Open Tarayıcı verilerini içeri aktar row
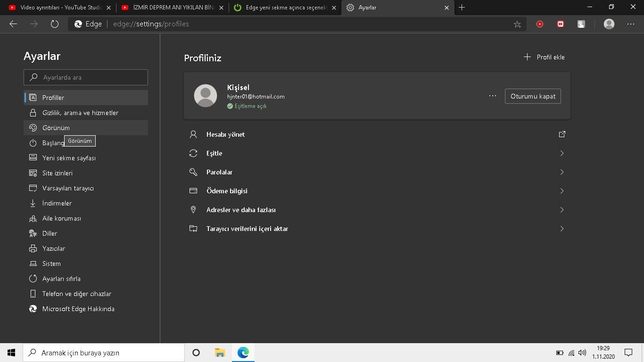 [377, 229]
